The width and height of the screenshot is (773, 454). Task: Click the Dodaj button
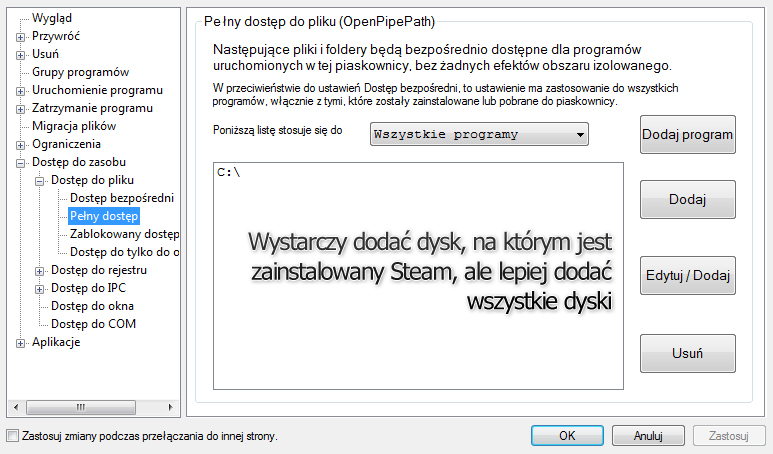[688, 199]
